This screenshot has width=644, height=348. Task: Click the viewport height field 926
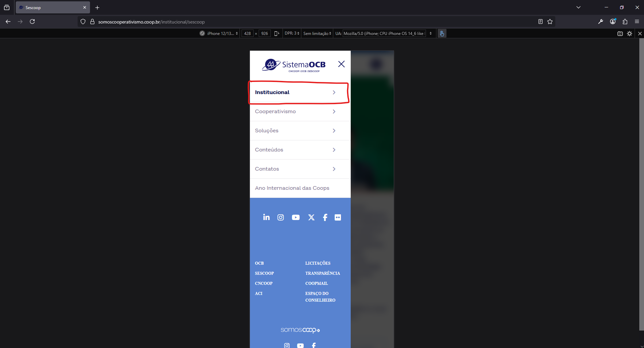pyautogui.click(x=265, y=33)
